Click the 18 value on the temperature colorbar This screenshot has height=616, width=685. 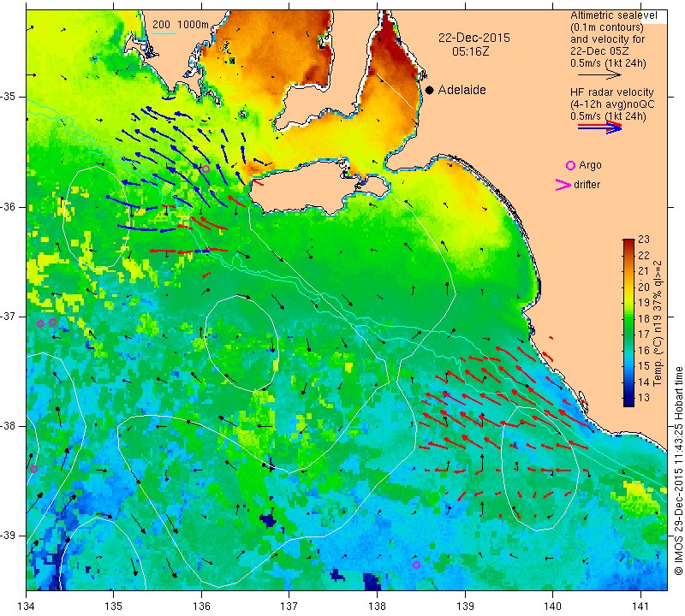pos(644,319)
